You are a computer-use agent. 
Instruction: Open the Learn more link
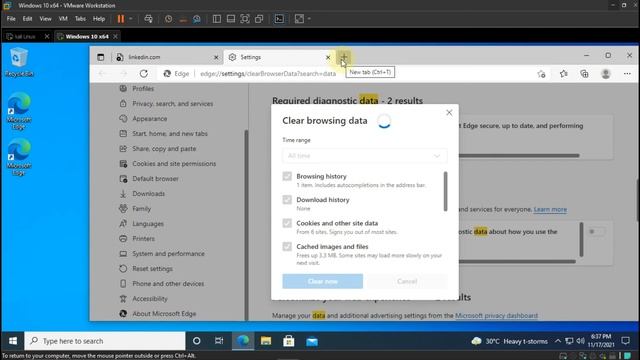click(550, 209)
